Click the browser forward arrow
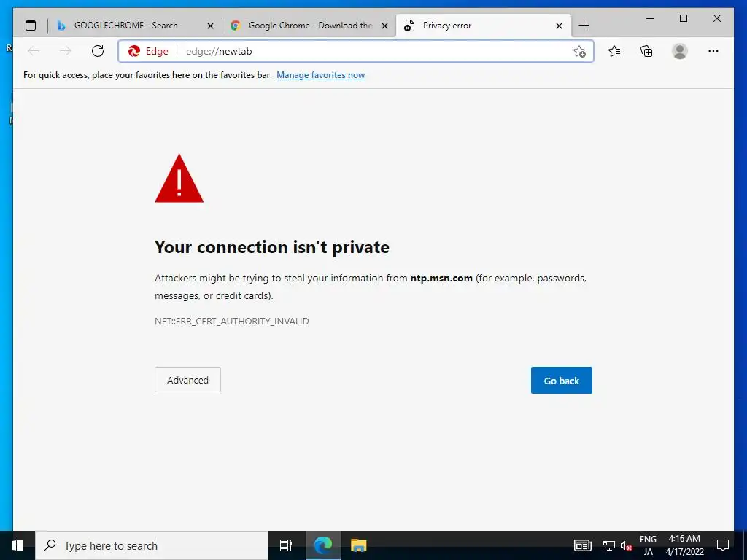 point(65,51)
